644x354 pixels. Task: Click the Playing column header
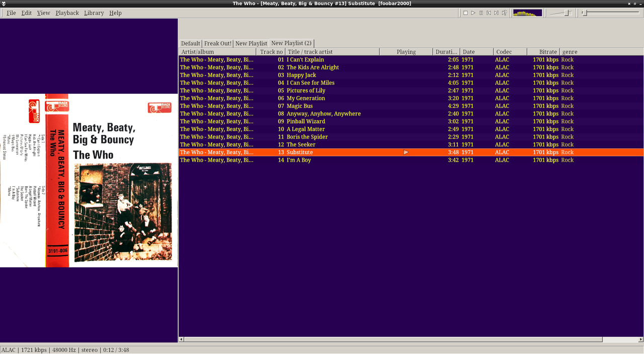pyautogui.click(x=406, y=52)
